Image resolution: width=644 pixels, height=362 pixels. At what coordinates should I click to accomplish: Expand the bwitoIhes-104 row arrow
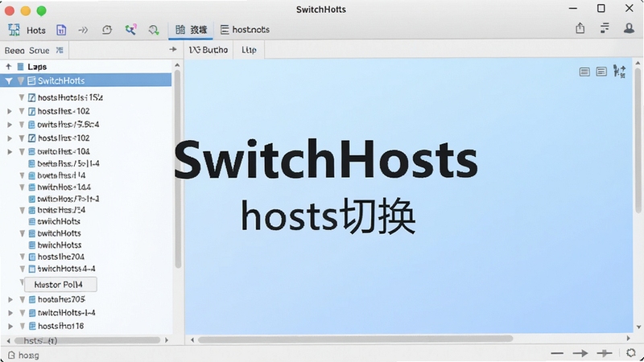[10, 151]
